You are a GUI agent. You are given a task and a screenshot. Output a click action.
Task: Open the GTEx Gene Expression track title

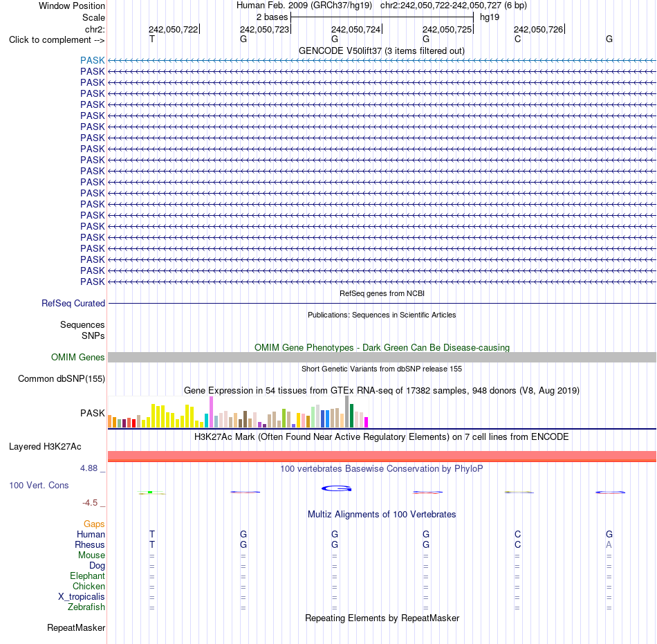(x=382, y=391)
